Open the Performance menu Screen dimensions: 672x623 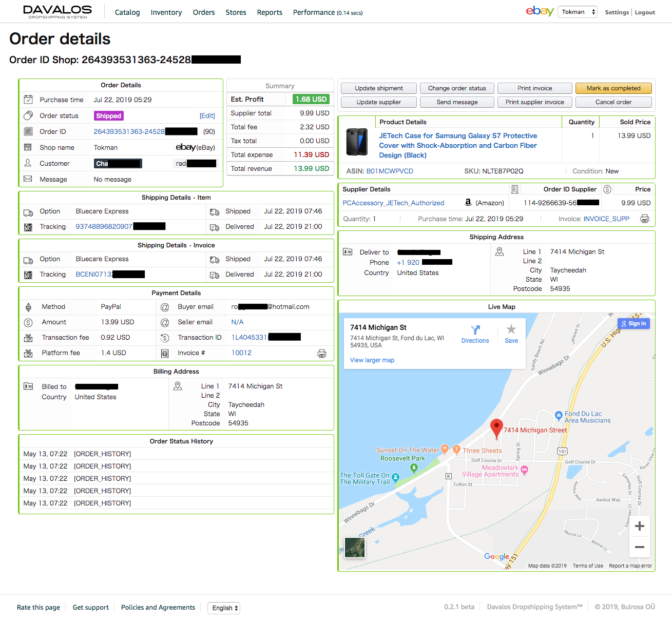coord(328,12)
